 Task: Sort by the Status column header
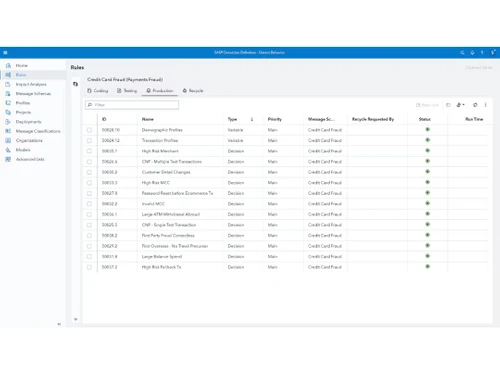tap(425, 119)
